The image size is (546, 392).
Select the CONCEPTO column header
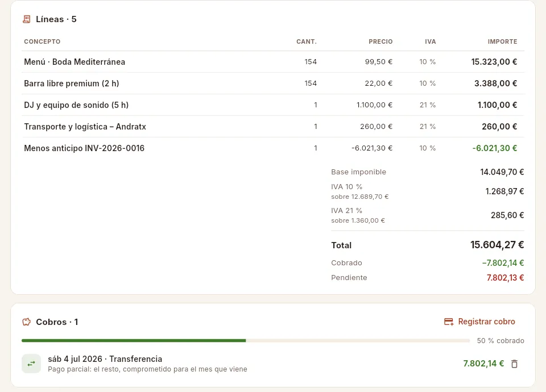42,41
